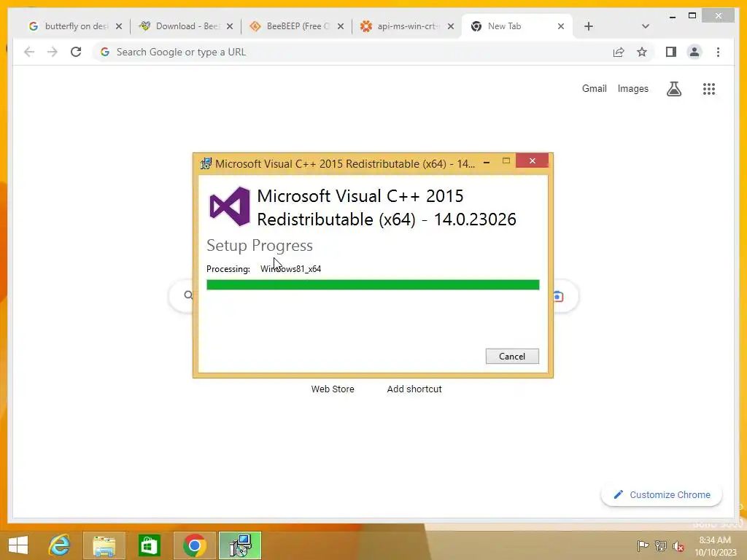
Task: Click the installer title bar icon
Action: [206, 164]
